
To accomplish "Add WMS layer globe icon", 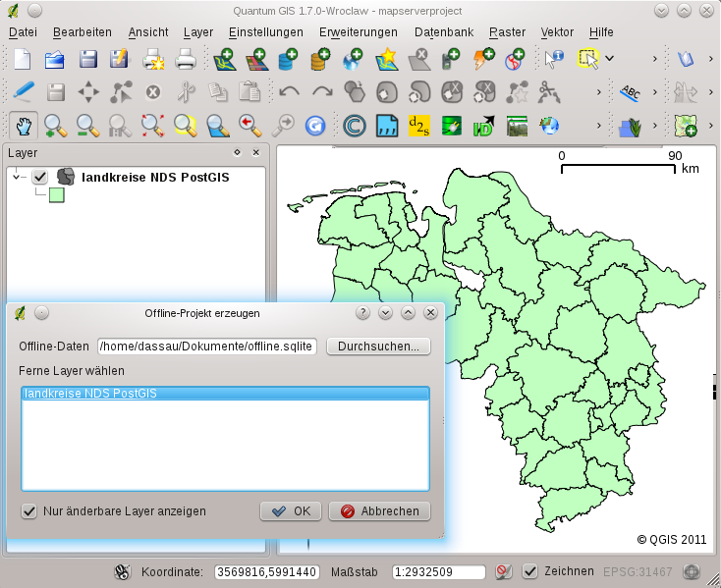I will click(354, 59).
